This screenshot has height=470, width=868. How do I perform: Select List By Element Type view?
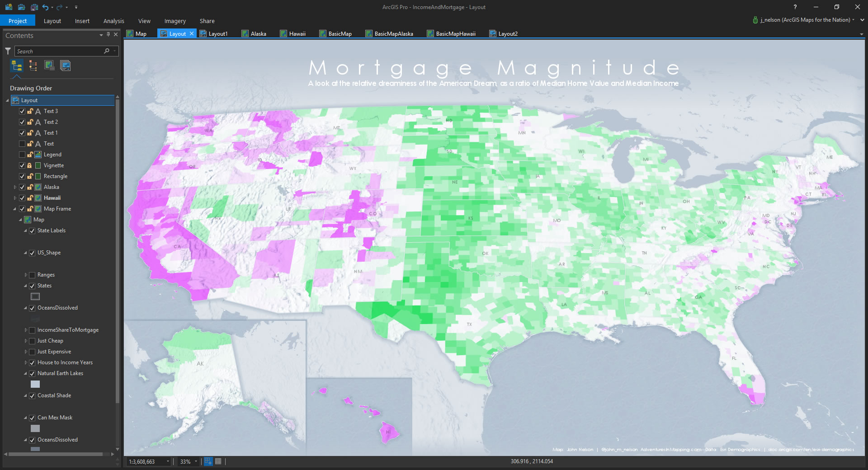click(33, 66)
